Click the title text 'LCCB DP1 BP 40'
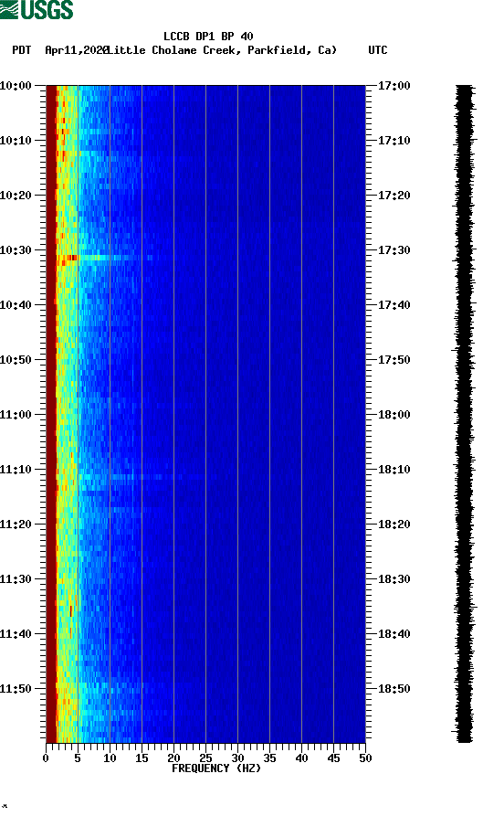 click(208, 37)
